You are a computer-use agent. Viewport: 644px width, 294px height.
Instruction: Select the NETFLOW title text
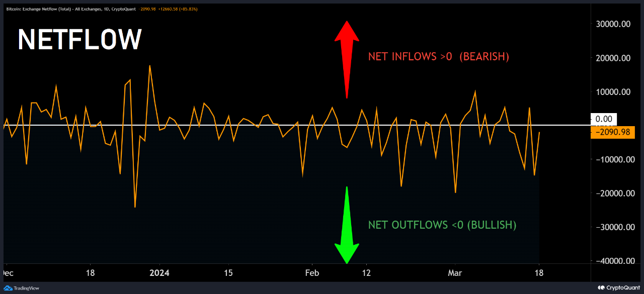79,39
